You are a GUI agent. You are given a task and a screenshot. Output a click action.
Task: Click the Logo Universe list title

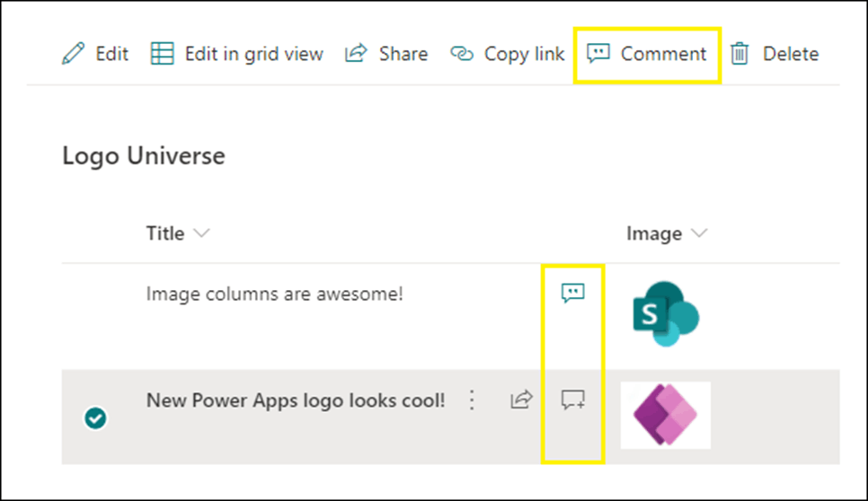[144, 156]
